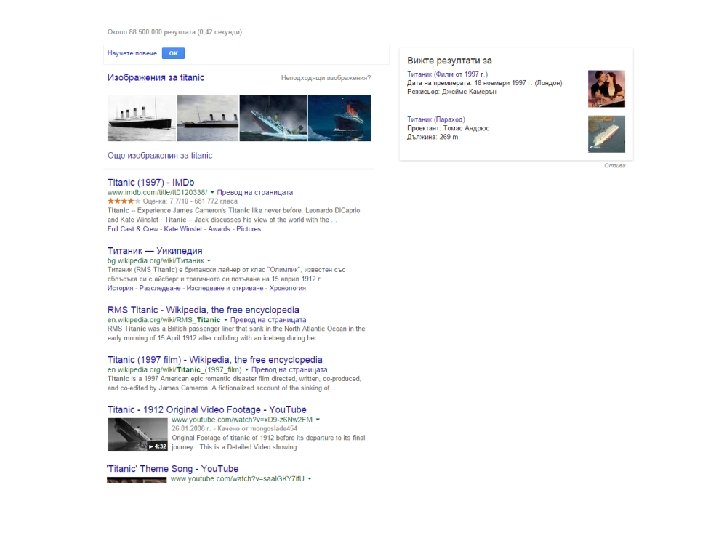The height and width of the screenshot is (540, 720).
Task: Click the blue OK button
Action: [173, 53]
